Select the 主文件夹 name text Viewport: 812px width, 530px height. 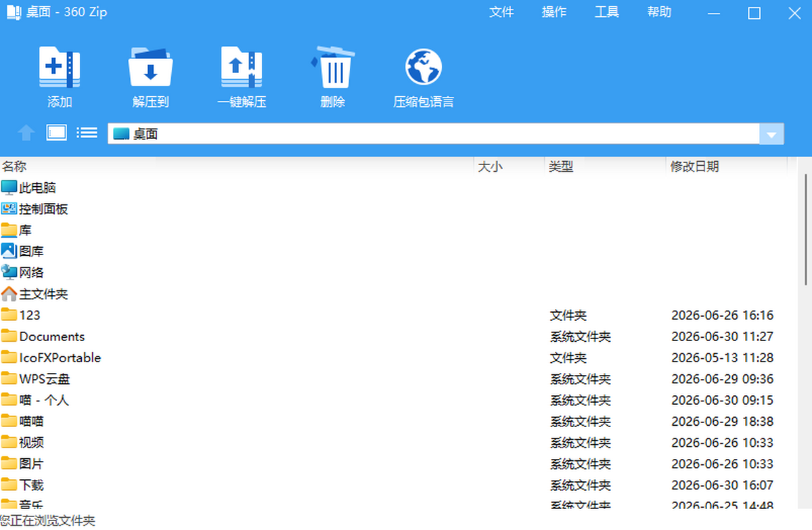coord(44,294)
